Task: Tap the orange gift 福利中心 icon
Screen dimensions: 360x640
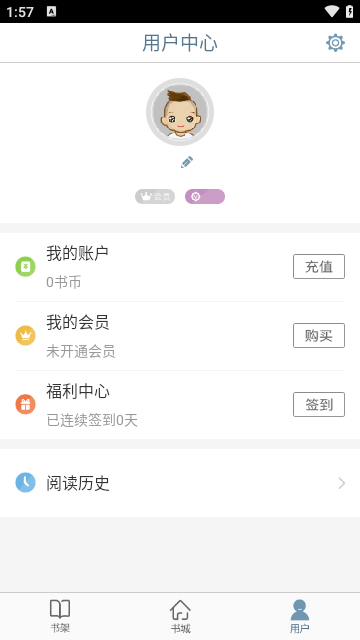Action: (25, 404)
